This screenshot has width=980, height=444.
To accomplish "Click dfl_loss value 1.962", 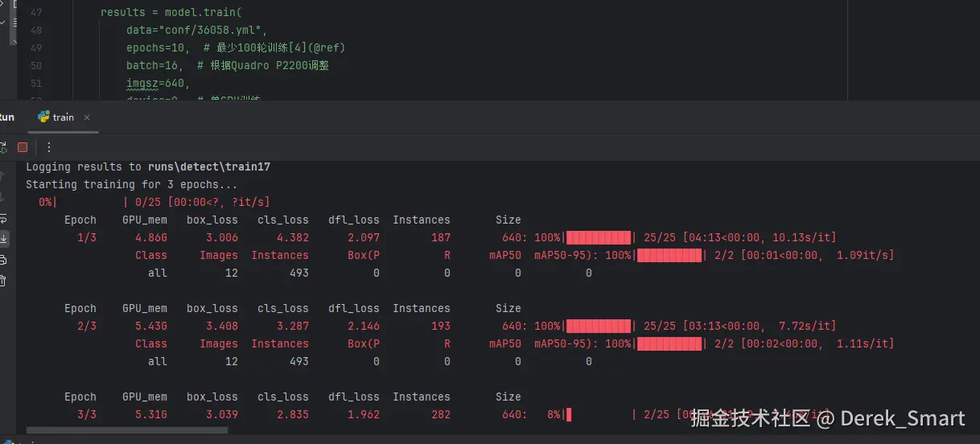I will tap(364, 414).
